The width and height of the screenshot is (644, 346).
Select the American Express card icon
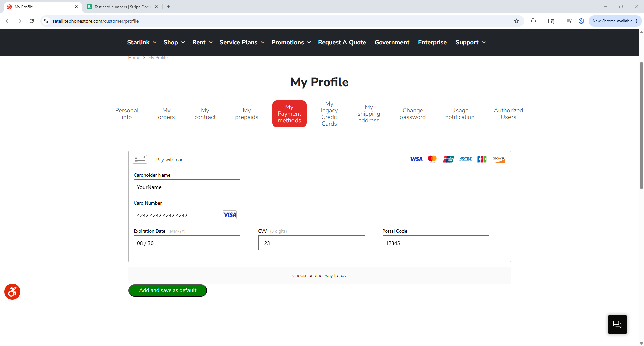click(465, 159)
